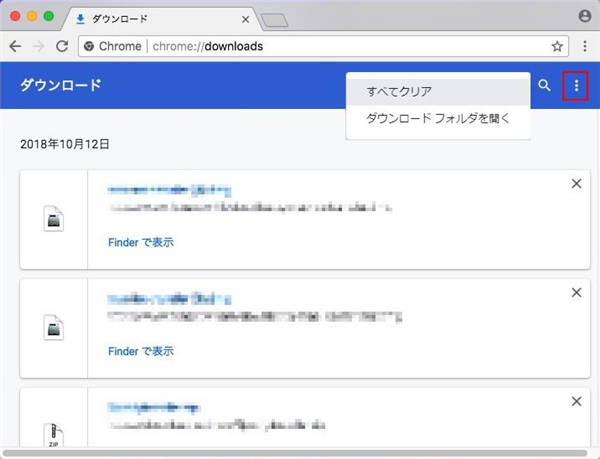Select the ダウンロード browser tab
Screen dimensions: 600x459
click(161, 19)
